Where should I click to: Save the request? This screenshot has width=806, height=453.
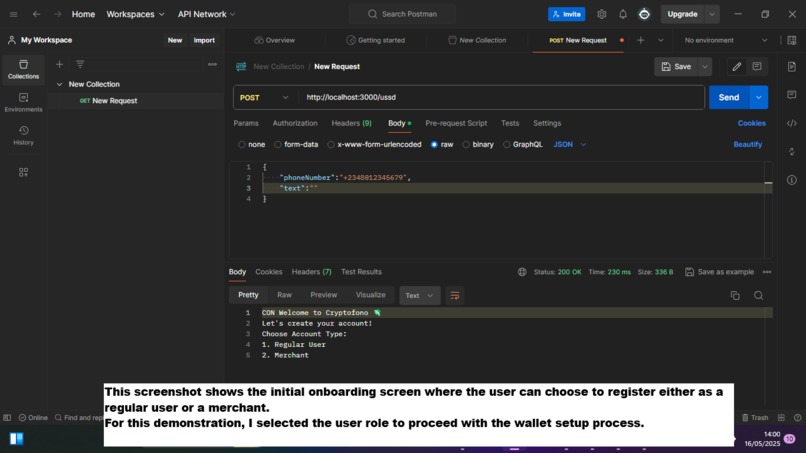pos(676,66)
